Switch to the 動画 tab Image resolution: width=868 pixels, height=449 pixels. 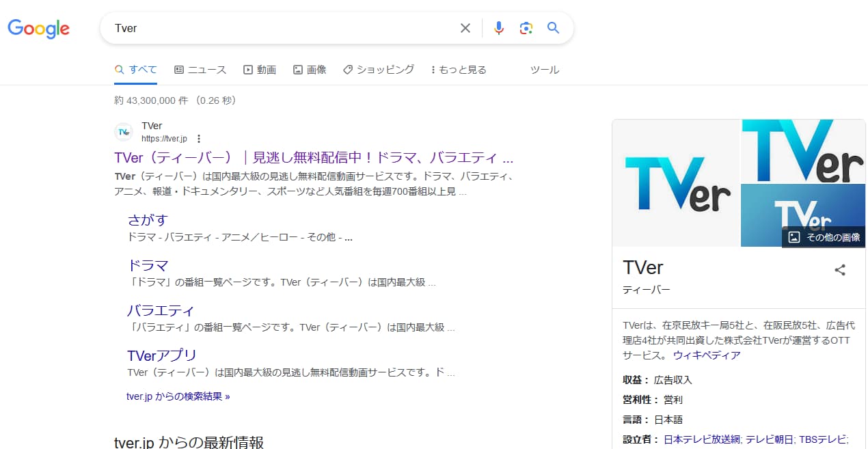[x=260, y=69]
